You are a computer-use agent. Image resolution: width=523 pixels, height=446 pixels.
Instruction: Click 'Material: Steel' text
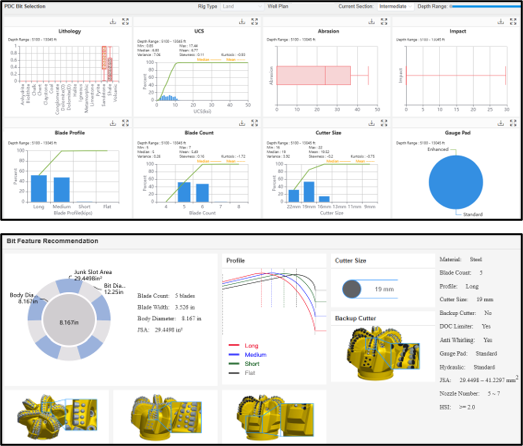click(x=461, y=259)
